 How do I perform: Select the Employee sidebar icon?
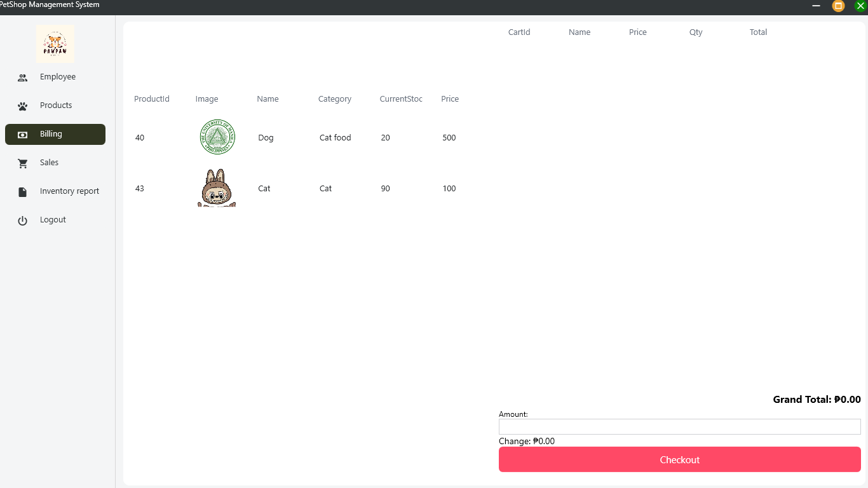(23, 77)
